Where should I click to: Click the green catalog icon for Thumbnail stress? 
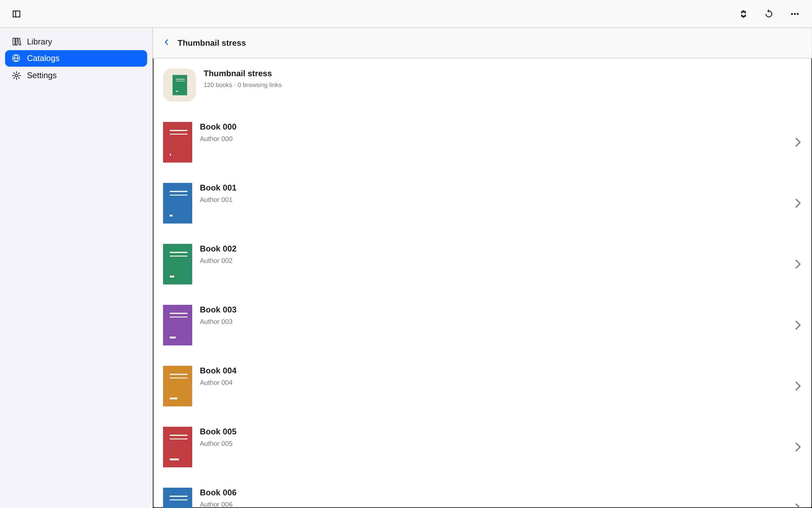[x=180, y=85]
